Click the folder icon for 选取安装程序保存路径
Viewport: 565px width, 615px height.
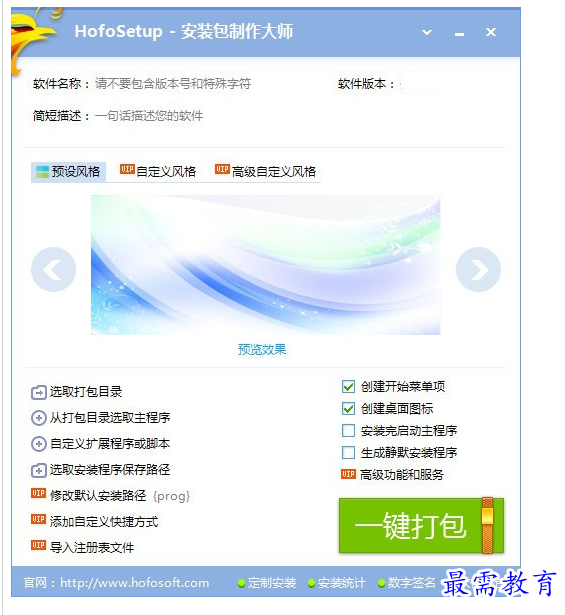tap(38, 470)
